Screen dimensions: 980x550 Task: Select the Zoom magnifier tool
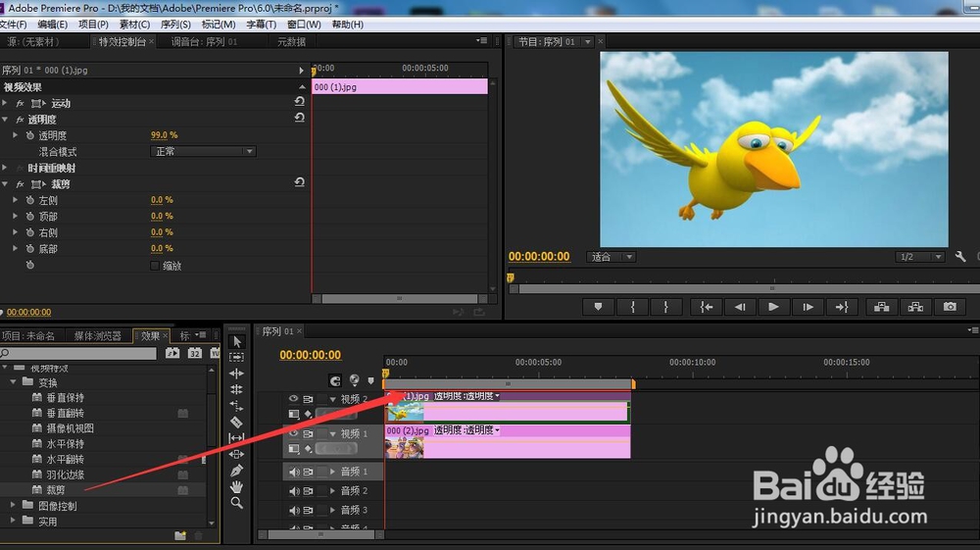[x=237, y=503]
